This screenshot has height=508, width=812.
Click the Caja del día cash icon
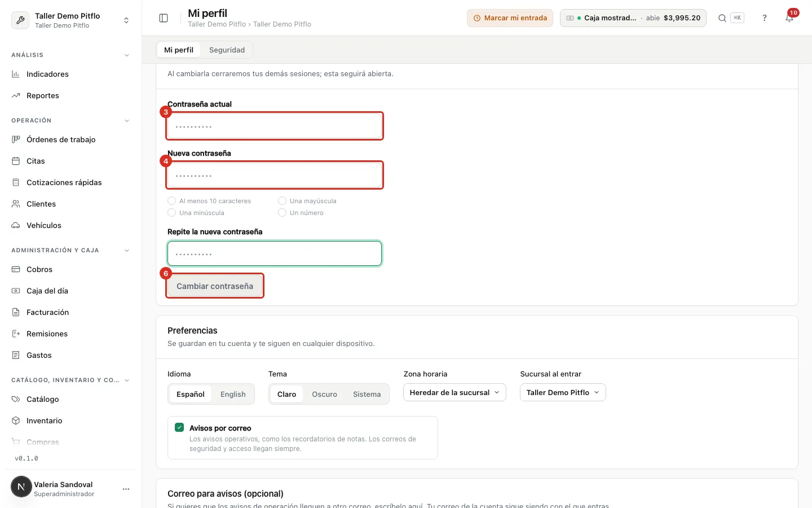coord(16,291)
